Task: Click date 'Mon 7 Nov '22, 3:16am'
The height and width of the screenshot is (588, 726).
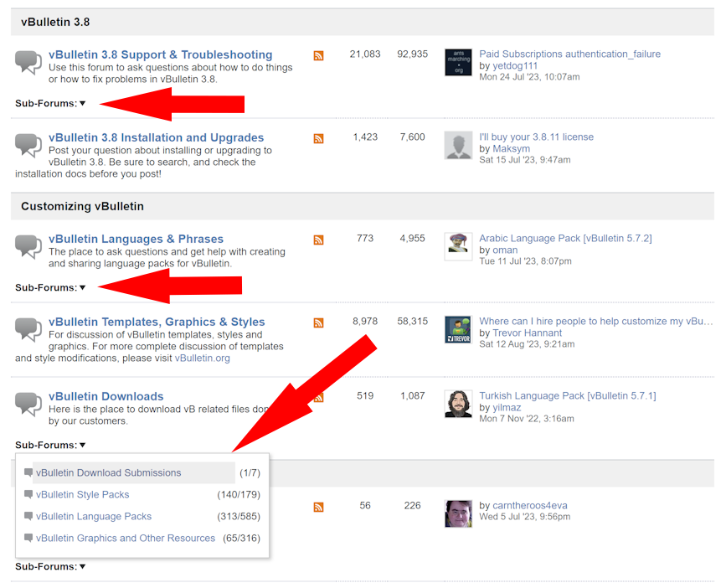Action: [x=527, y=419]
